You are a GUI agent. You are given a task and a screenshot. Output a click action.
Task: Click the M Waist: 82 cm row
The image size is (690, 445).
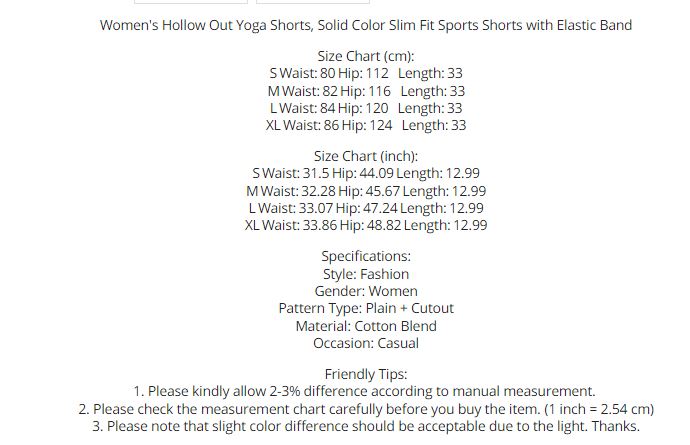tap(365, 91)
